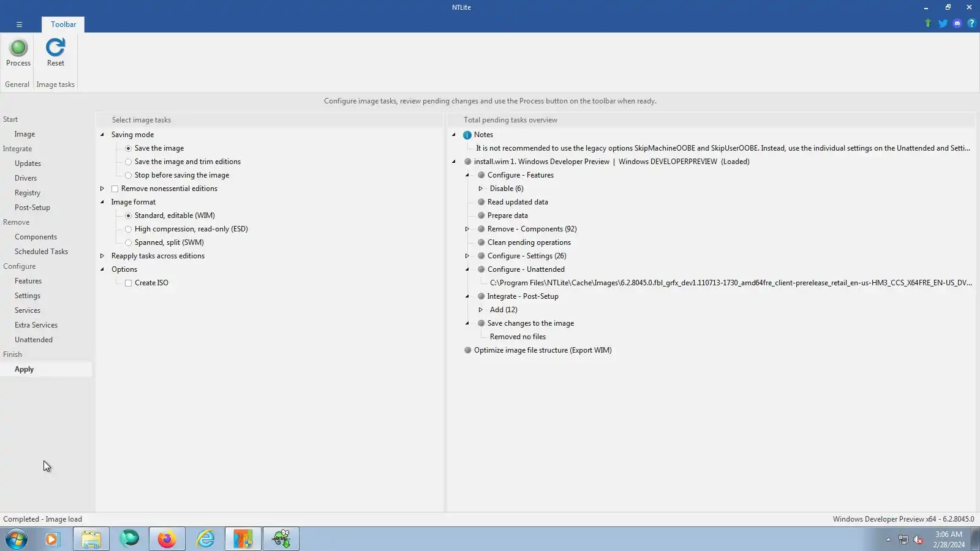Open Scheduled Tasks in the sidebar

point(41,252)
